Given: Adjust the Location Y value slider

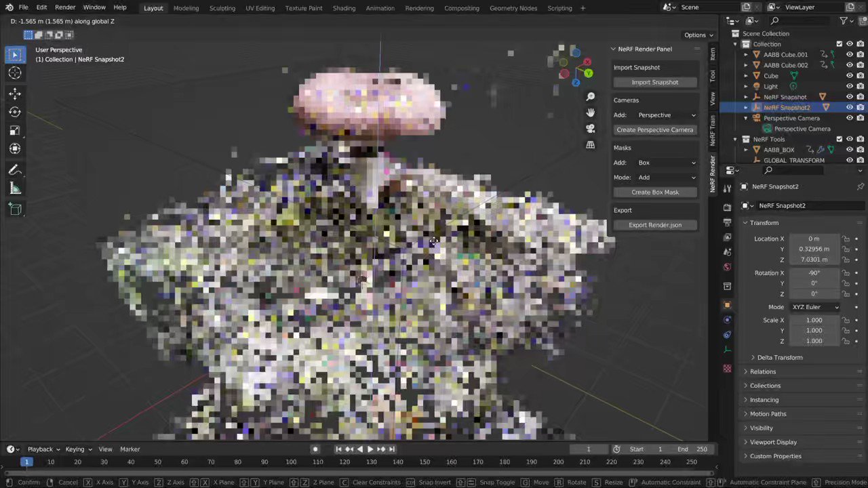Looking at the screenshot, I should pos(814,249).
